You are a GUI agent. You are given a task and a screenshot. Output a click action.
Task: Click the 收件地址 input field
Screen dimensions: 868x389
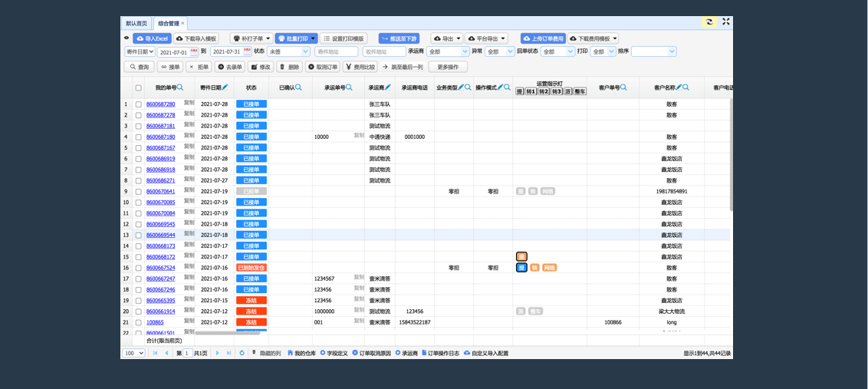pyautogui.click(x=384, y=51)
